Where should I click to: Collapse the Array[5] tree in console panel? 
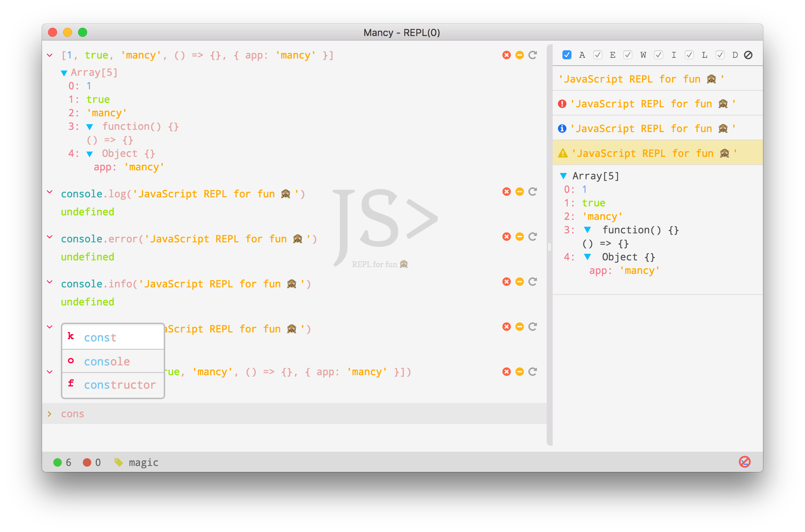point(563,176)
